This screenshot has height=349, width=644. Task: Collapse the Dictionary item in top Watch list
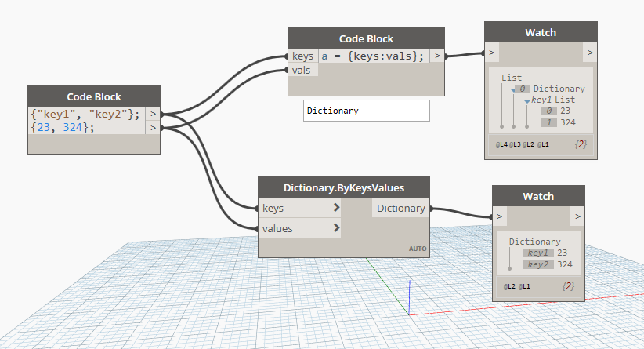513,90
